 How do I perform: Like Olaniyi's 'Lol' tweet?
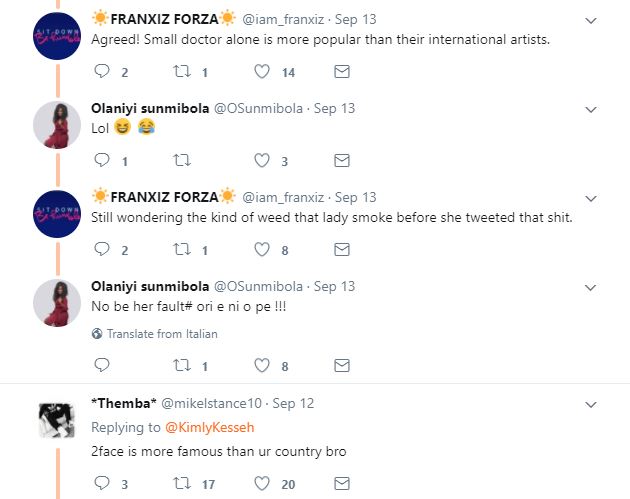click(262, 160)
